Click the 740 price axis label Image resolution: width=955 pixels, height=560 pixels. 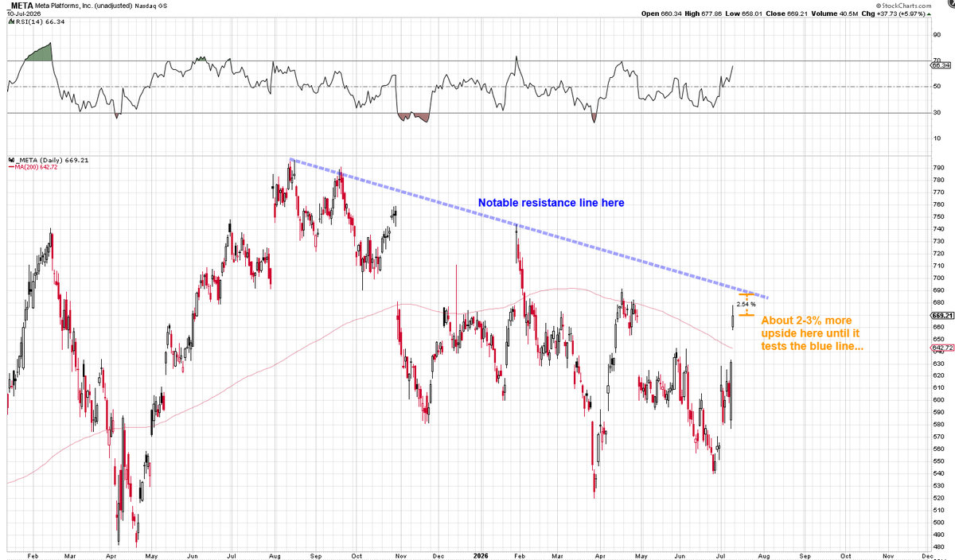coord(937,229)
